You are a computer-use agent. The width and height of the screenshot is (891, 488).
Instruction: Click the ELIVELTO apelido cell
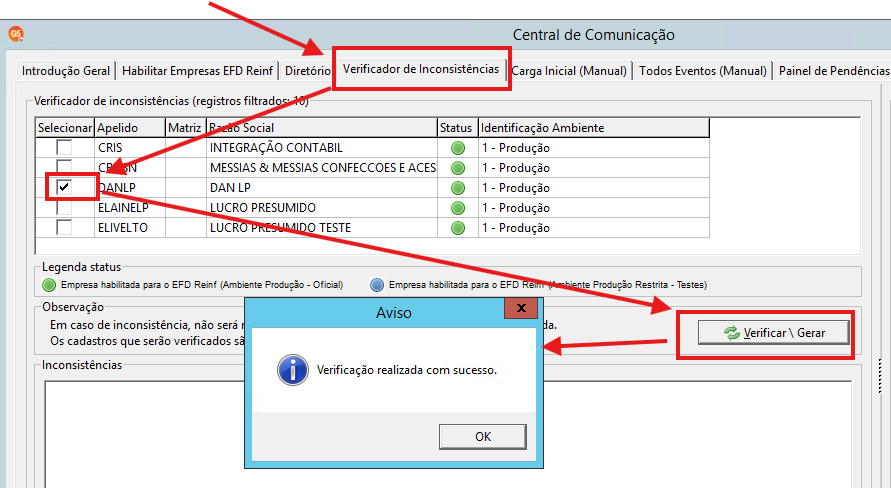coord(130,227)
